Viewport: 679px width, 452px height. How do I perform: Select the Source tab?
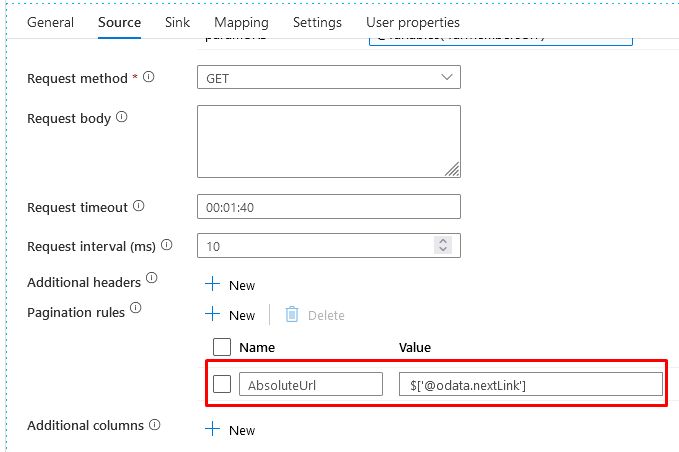[119, 23]
